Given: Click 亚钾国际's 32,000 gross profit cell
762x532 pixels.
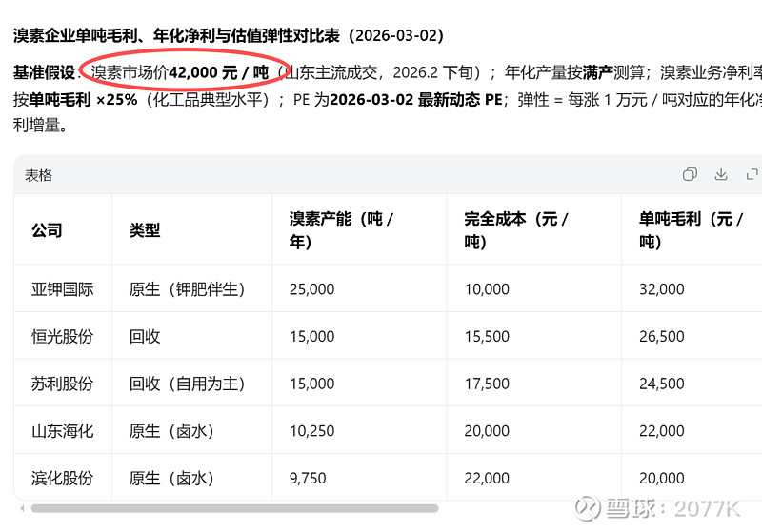Looking at the screenshot, I should pos(662,289).
